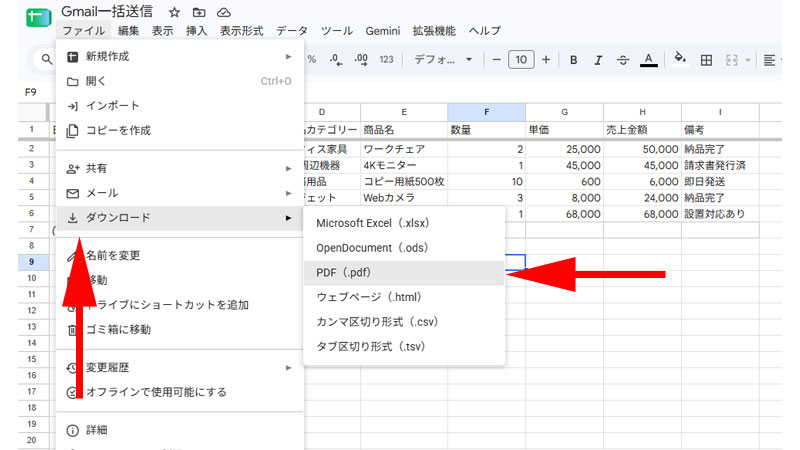This screenshot has width=800, height=450.
Task: Decrease font size with minus button
Action: [x=496, y=60]
